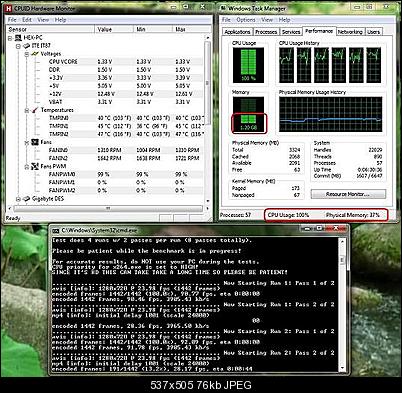Select the TMPIN2 temperature row
The width and height of the screenshot is (402, 393).
click(125, 134)
